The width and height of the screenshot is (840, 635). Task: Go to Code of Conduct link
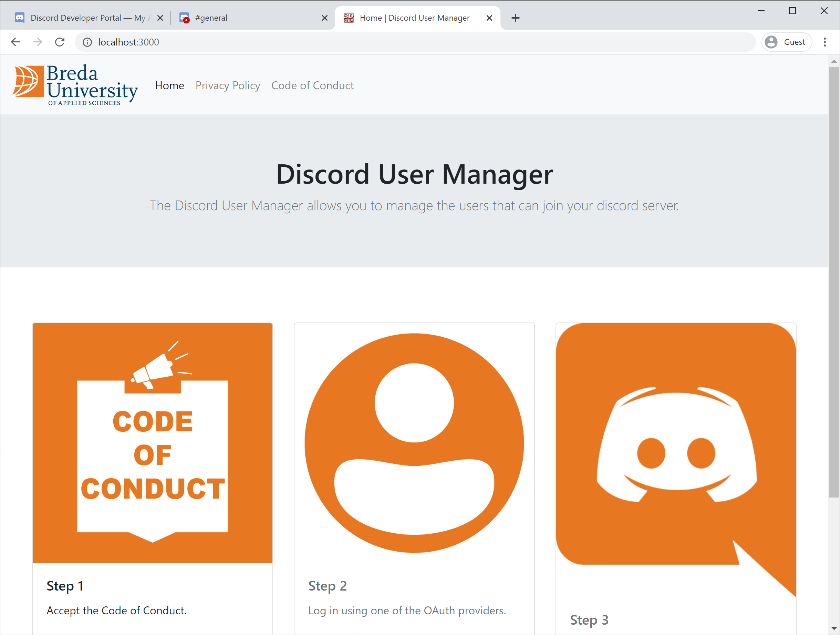pos(312,85)
